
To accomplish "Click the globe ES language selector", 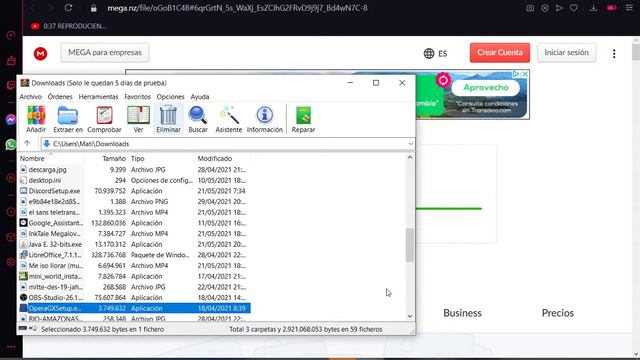I will (436, 53).
